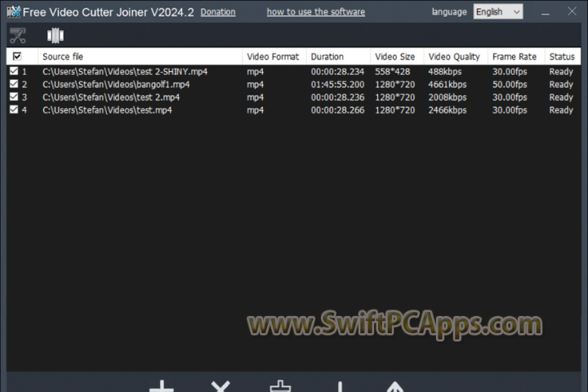This screenshot has height=392, width=588.
Task: Select file path 'test 2.mp4'
Action: 111,97
